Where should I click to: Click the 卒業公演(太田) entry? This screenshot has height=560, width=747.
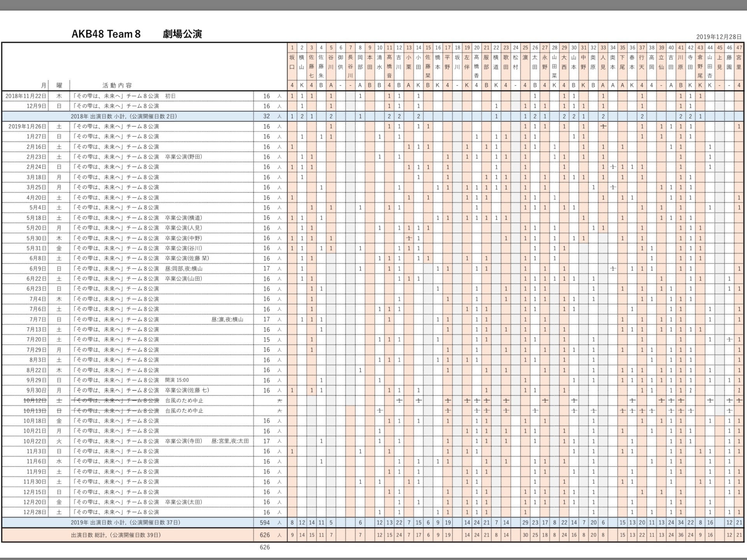pos(184,502)
